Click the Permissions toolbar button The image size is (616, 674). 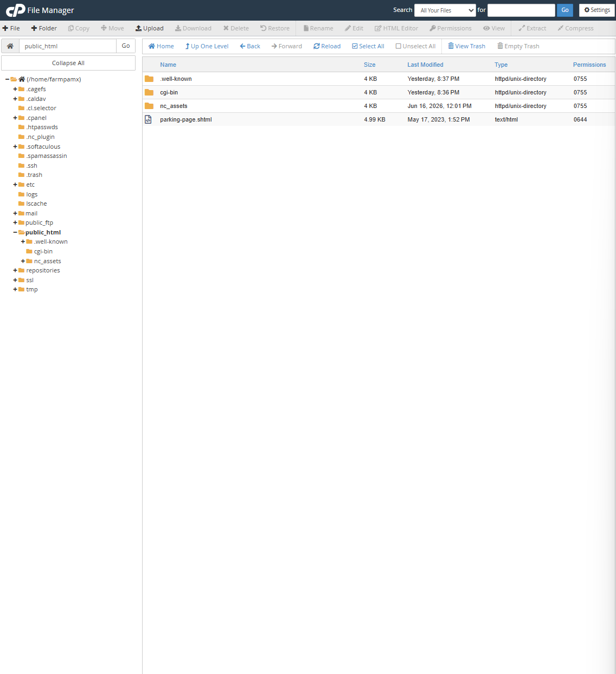tap(451, 28)
